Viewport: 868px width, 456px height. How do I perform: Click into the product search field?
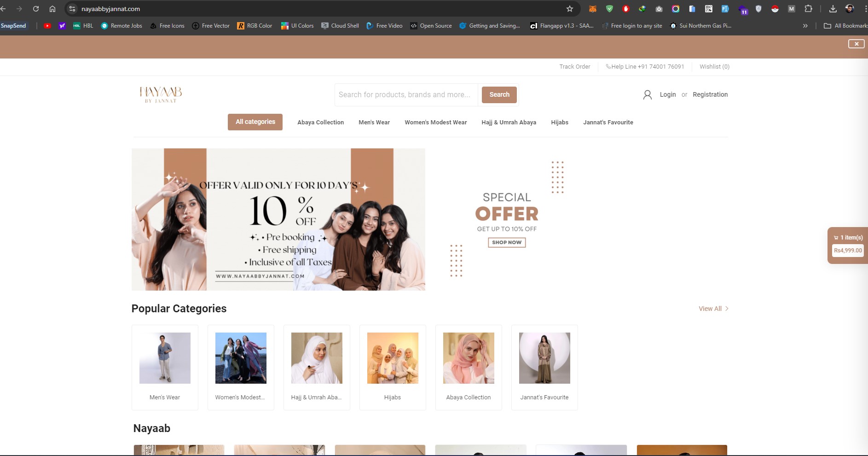click(405, 95)
